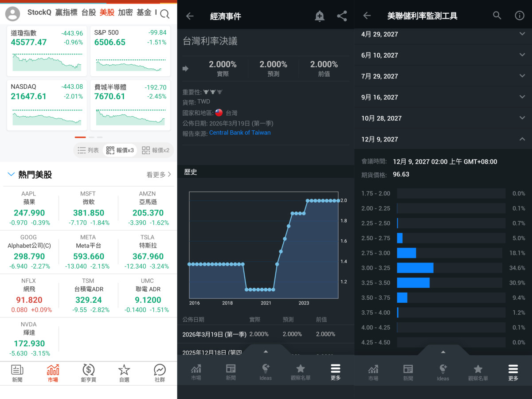Select the 報價x3 grid layout
532x399 pixels.
(120, 150)
